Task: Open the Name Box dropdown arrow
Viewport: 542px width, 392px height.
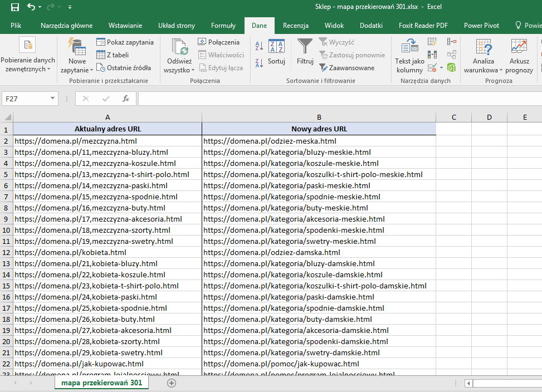Action: pos(53,99)
